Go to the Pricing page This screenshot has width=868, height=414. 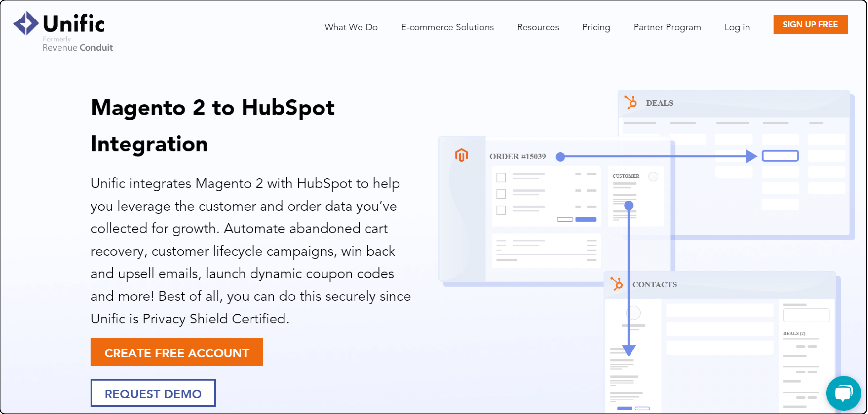click(596, 27)
